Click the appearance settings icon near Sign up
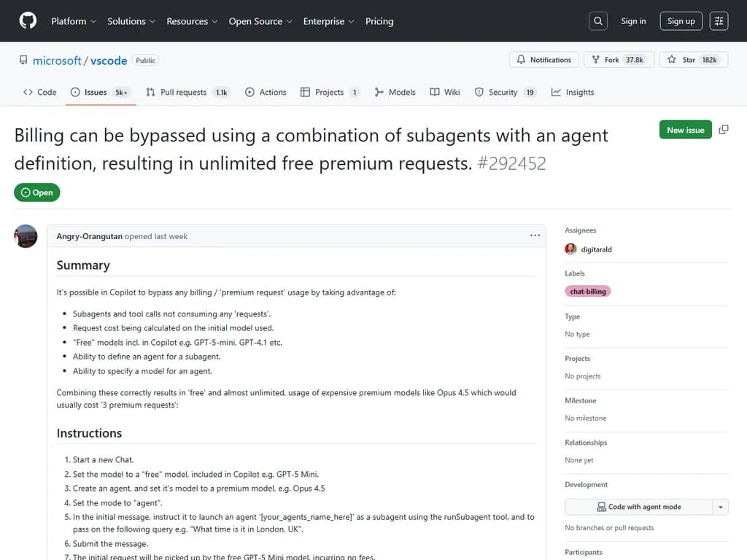 click(719, 21)
